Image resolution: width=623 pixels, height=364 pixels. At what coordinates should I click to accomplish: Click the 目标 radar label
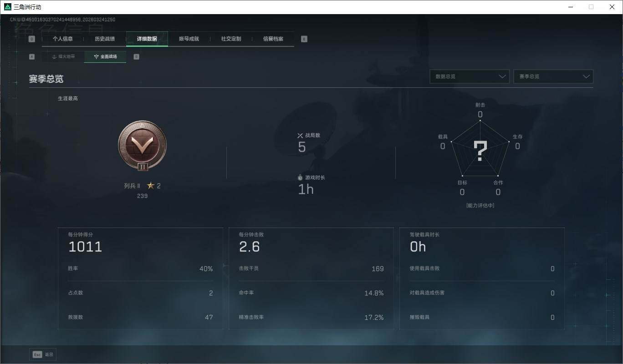pyautogui.click(x=462, y=183)
